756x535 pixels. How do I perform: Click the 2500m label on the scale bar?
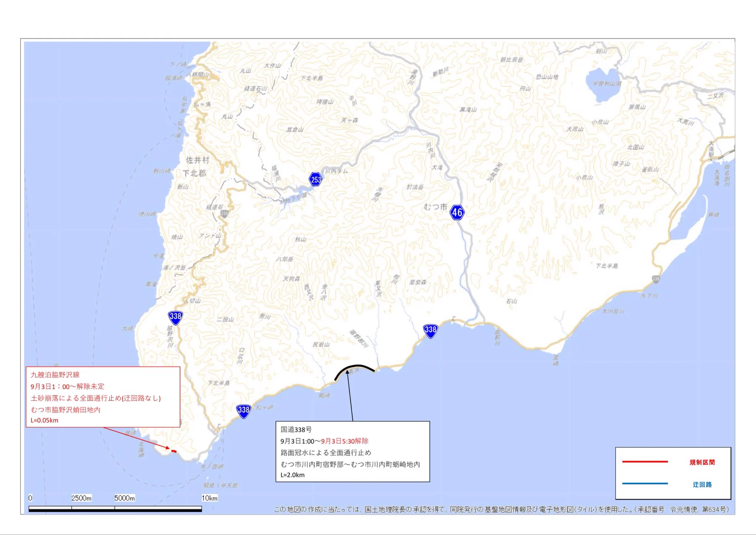[81, 498]
